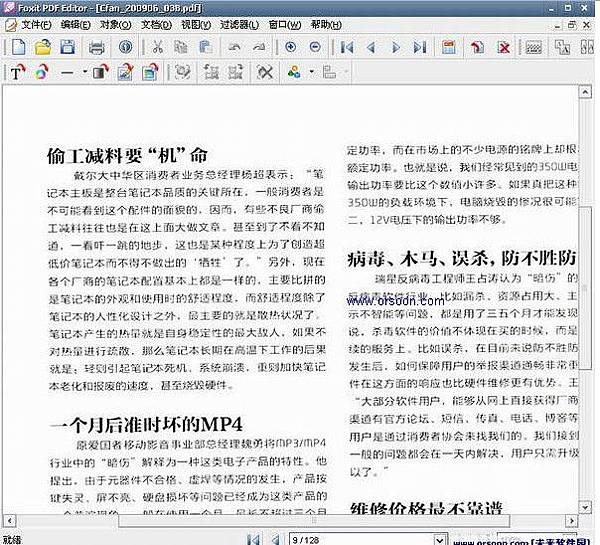Open the 对象(O) menu
Viewport: 600px width, 545px height.
tap(116, 25)
